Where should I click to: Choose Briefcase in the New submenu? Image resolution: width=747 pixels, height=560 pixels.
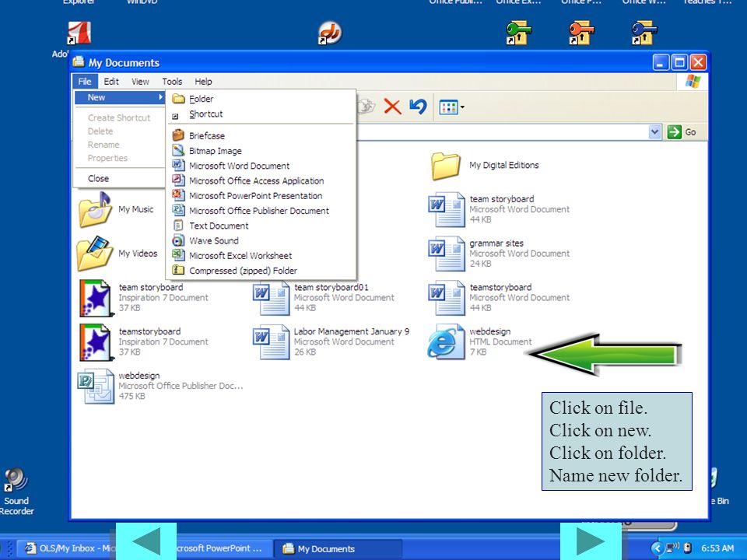pos(261,135)
